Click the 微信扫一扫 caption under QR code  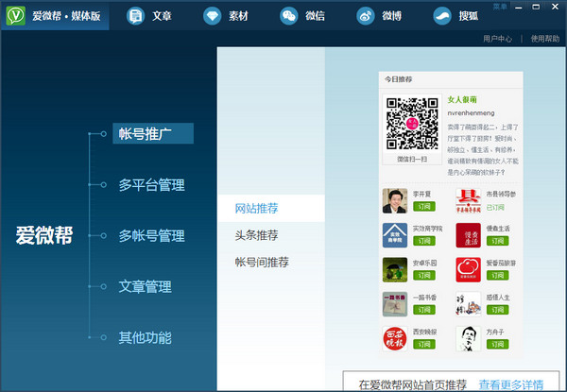click(412, 159)
